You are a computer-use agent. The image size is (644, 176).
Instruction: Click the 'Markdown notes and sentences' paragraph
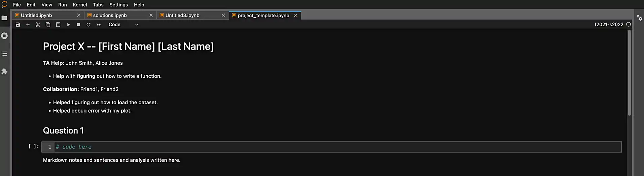112,160
